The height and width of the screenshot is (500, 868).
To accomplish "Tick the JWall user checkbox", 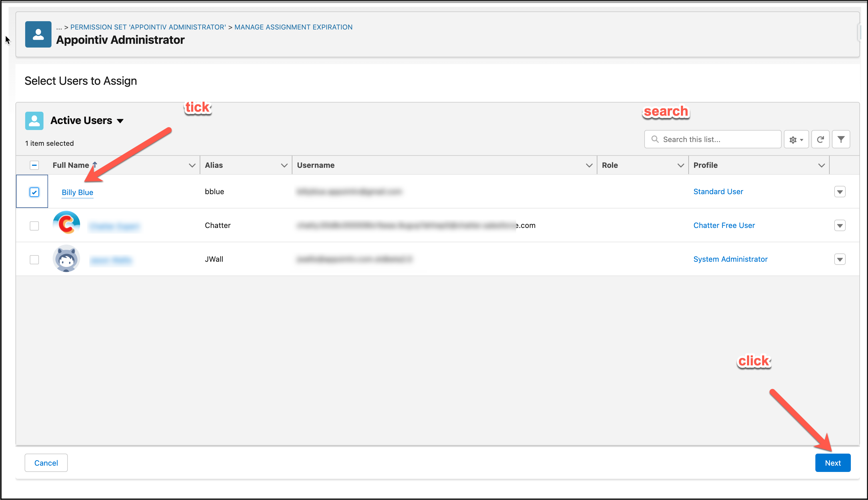I will pos(34,260).
